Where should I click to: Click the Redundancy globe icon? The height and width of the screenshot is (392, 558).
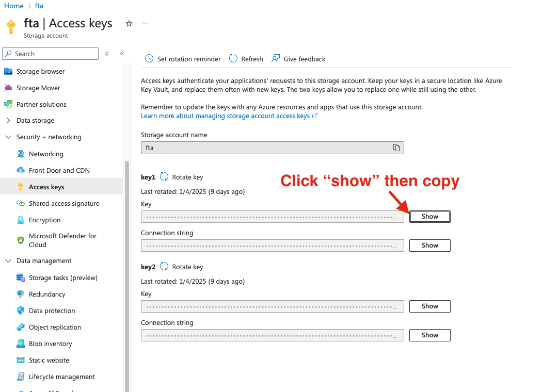coord(21,294)
